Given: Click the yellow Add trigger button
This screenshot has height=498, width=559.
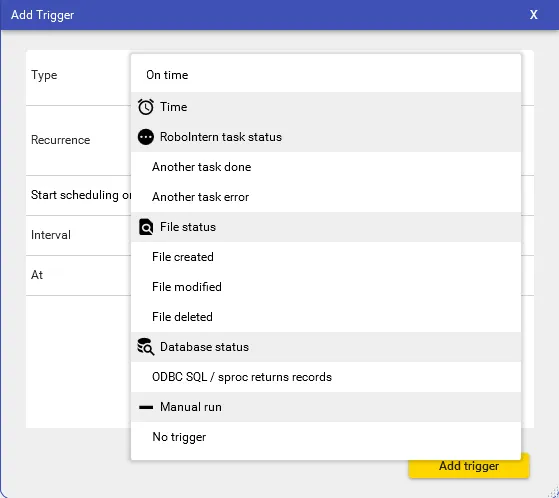Looking at the screenshot, I should pos(469,466).
